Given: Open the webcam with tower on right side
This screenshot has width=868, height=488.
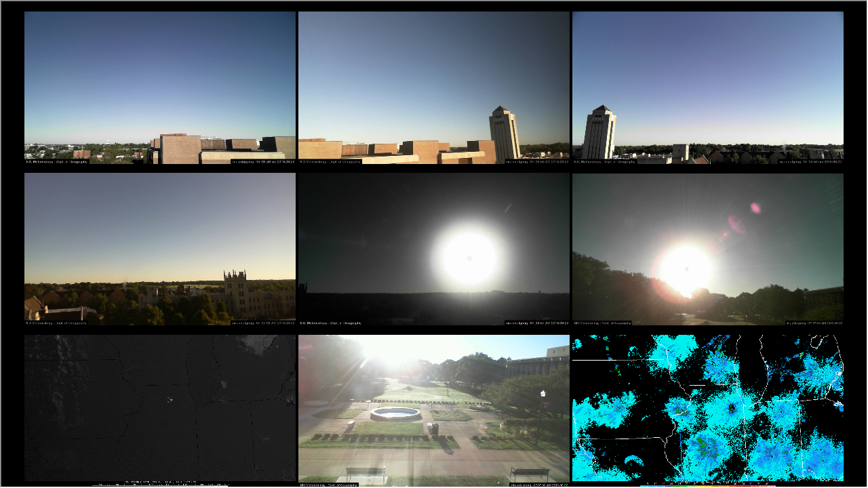Looking at the screenshot, I should pos(434,87).
